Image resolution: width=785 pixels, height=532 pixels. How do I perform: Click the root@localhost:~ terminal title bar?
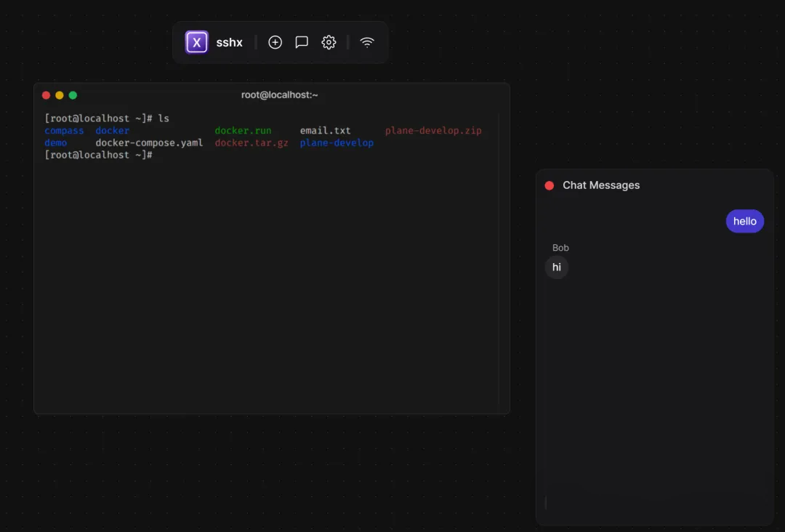pyautogui.click(x=280, y=95)
